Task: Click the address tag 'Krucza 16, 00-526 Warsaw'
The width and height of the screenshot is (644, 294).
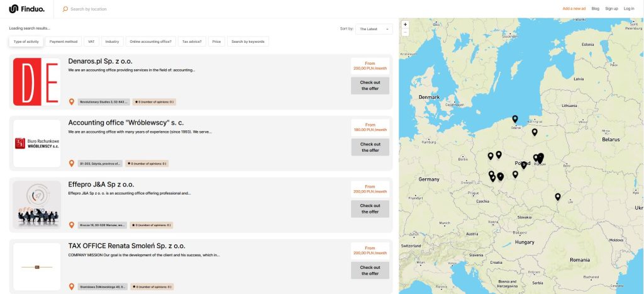Action: pyautogui.click(x=103, y=225)
